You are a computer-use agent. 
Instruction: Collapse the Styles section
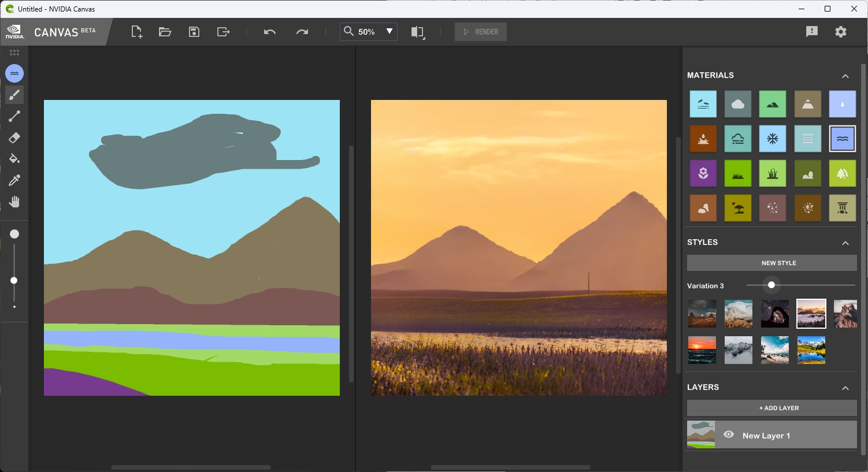coord(845,243)
